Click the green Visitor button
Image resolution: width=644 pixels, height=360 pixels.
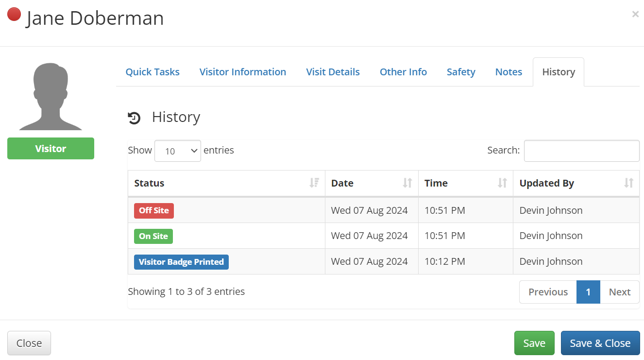[51, 149]
